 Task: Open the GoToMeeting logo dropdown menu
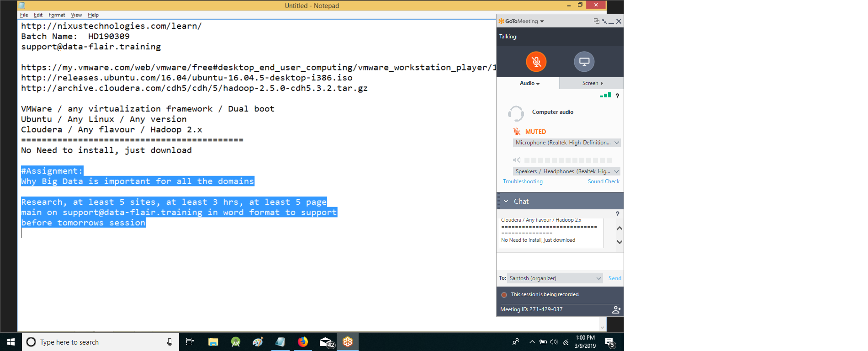[x=521, y=21]
